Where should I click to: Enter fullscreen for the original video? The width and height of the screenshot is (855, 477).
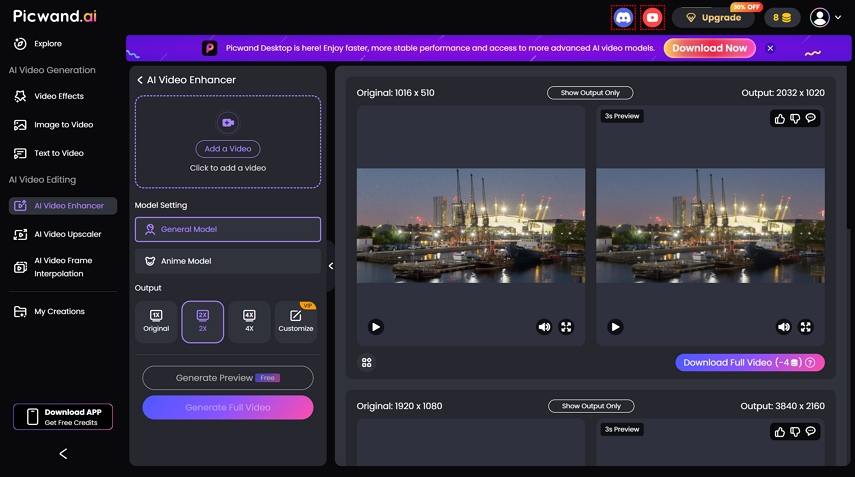[x=567, y=327]
